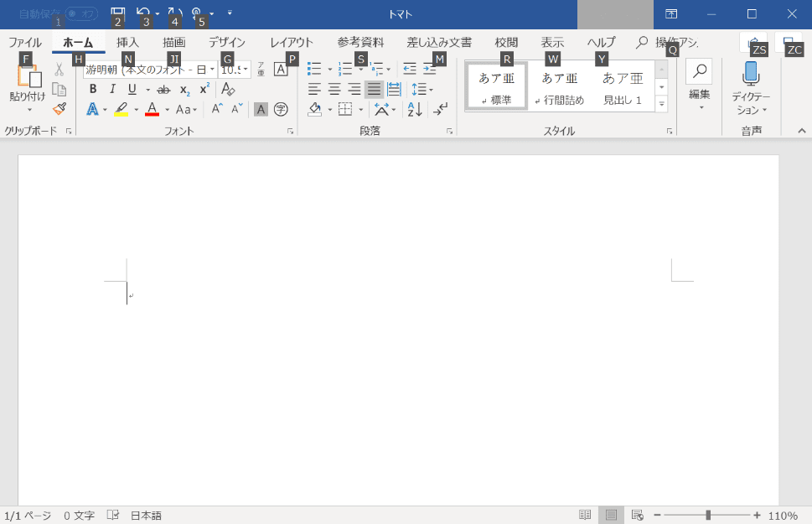Image resolution: width=812 pixels, height=524 pixels.
Task: Click the Text Effects blue A icon
Action: [x=92, y=109]
